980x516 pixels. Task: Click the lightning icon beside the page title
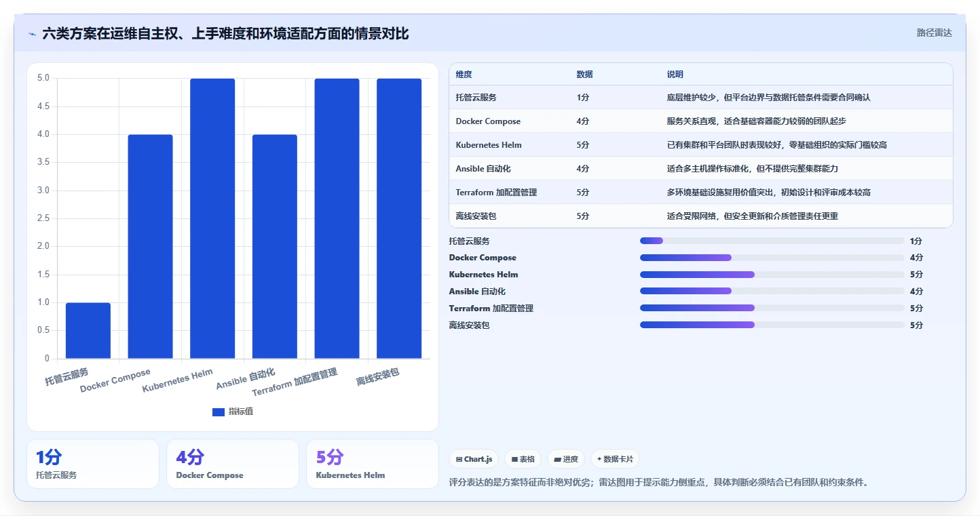tap(32, 33)
